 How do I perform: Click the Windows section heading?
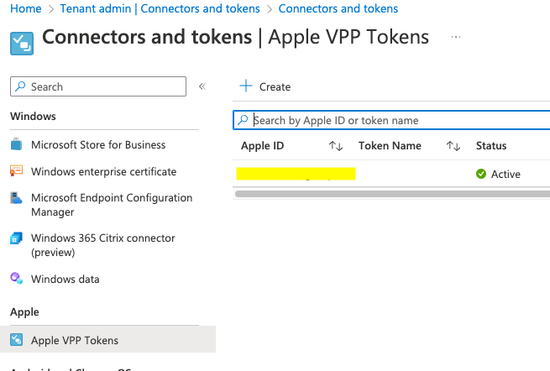coord(33,116)
